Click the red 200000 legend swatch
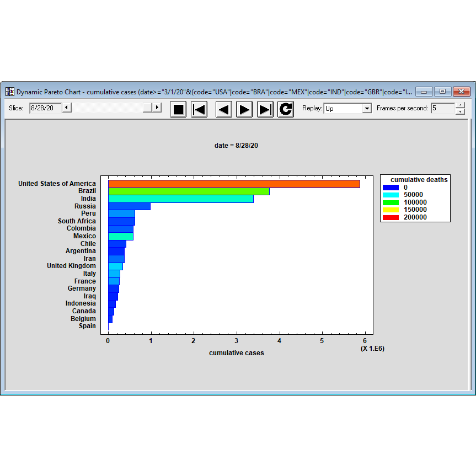 (390, 217)
